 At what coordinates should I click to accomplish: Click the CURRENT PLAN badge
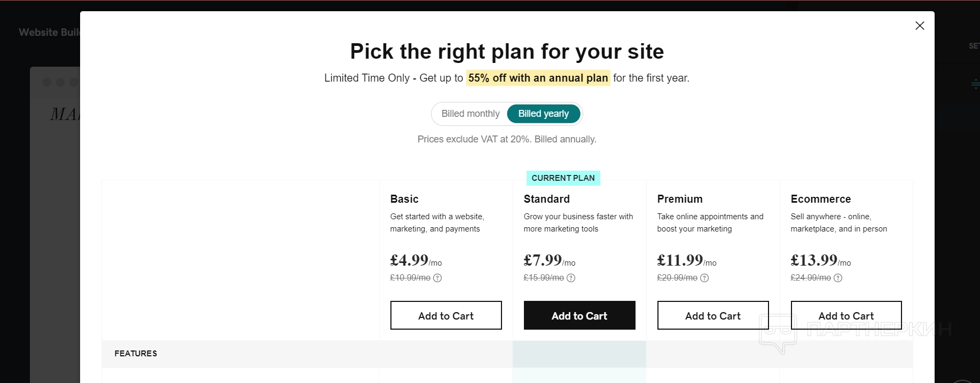click(x=563, y=178)
